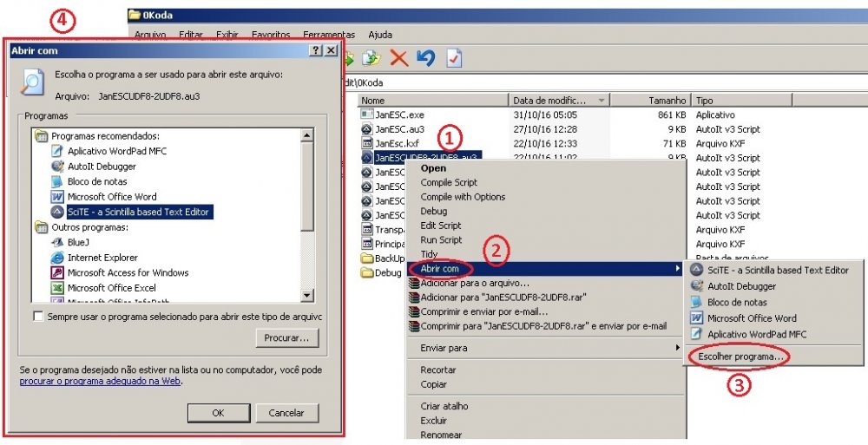This screenshot has width=868, height=445.
Task: Select BlueJ under Outros programas
Action: coord(79,242)
